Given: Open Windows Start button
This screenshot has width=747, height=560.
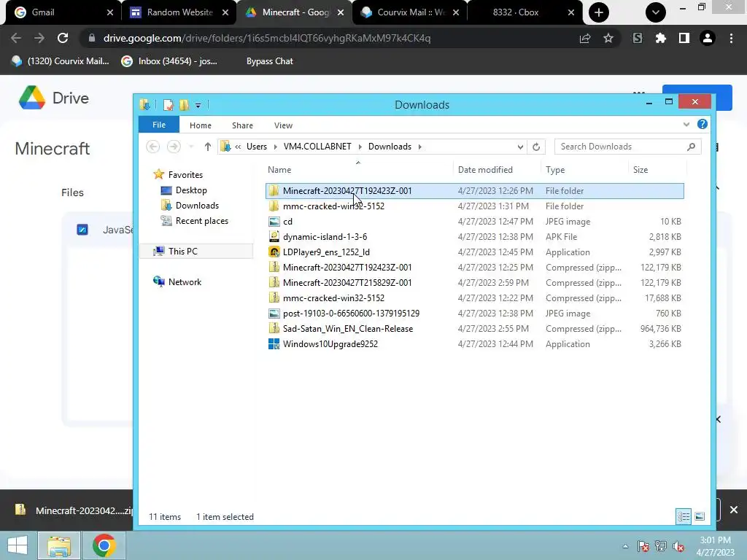Looking at the screenshot, I should pyautogui.click(x=18, y=545).
